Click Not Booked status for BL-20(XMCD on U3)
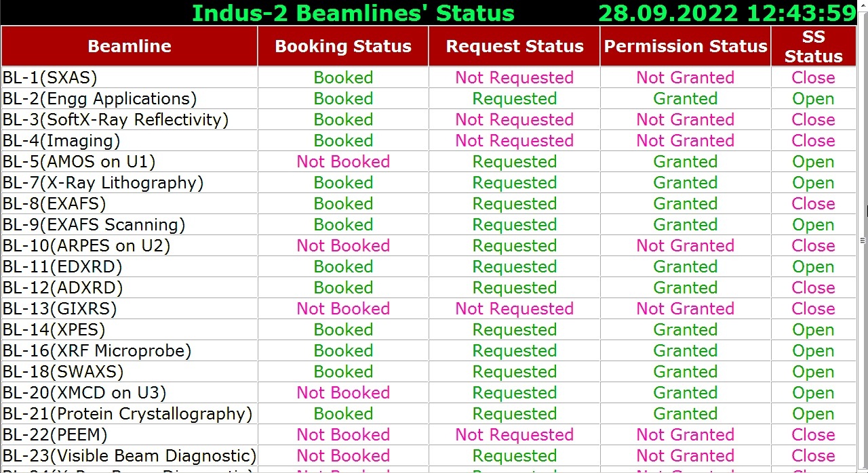 (x=343, y=392)
